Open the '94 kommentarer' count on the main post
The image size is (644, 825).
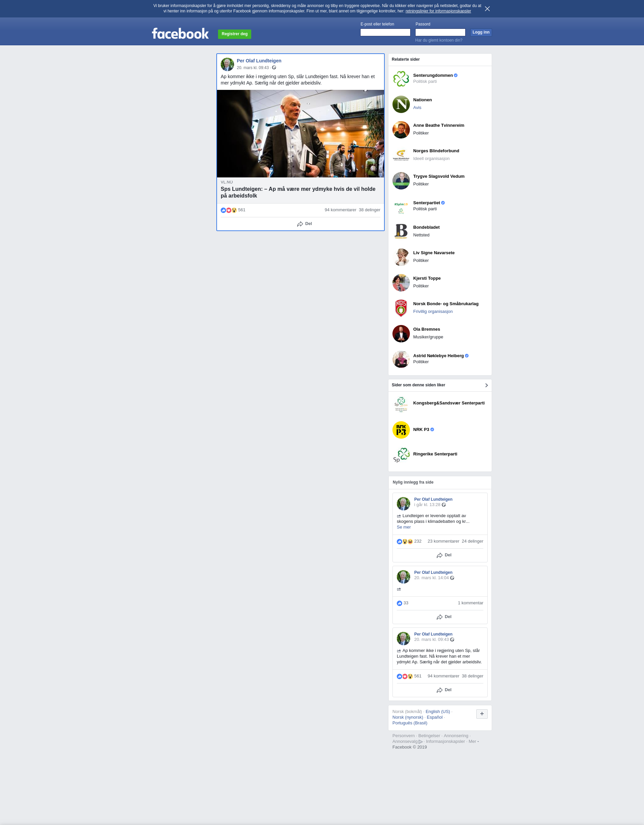tap(340, 210)
